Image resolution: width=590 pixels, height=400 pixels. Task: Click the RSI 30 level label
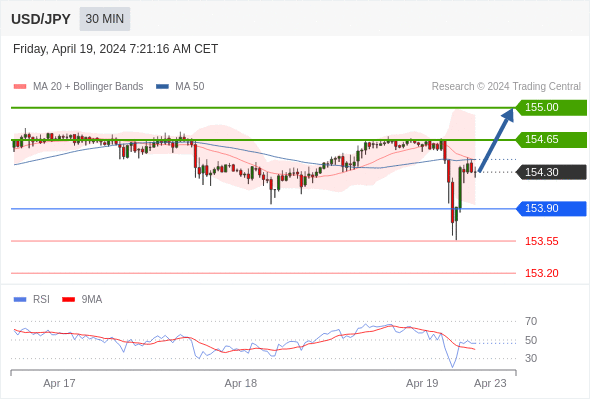coord(531,359)
